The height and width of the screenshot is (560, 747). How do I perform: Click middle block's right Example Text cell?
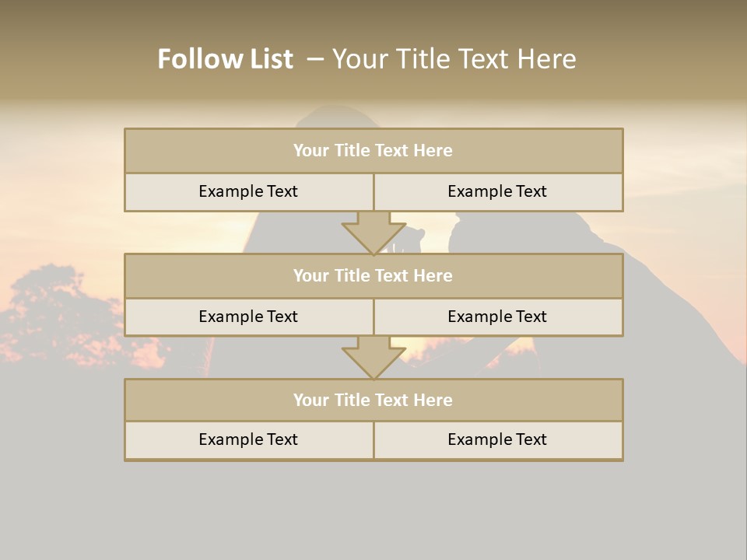(x=498, y=317)
